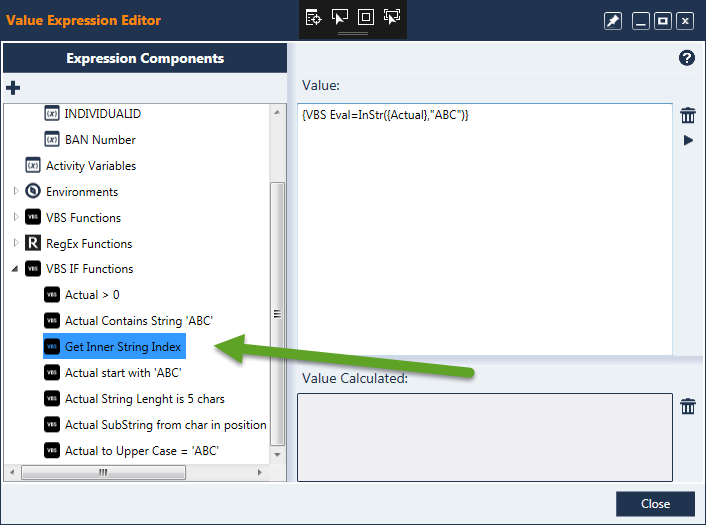Click the INDIVIDUALID variable icon
The height and width of the screenshot is (525, 706).
(52, 113)
